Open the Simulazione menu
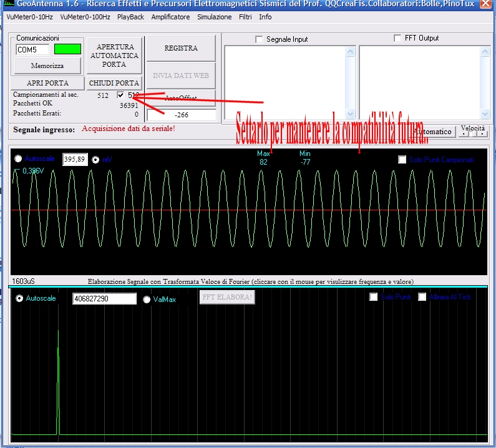This screenshot has width=496, height=448. pos(214,17)
